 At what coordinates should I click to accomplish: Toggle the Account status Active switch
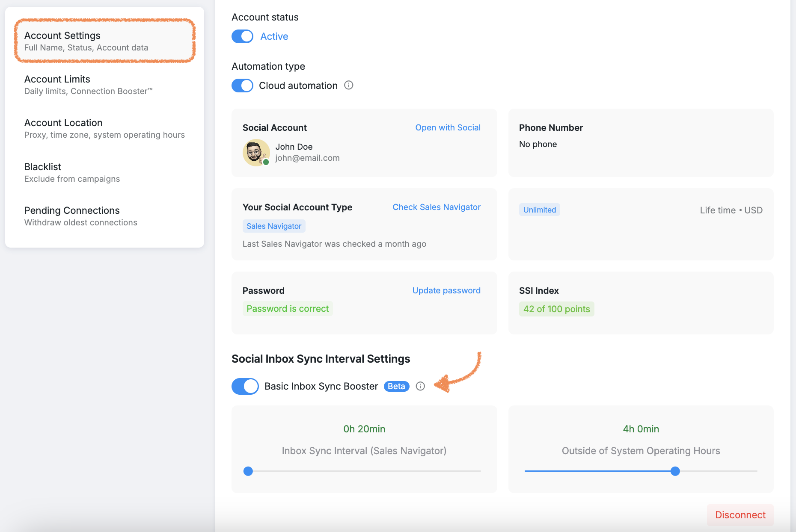pyautogui.click(x=243, y=36)
